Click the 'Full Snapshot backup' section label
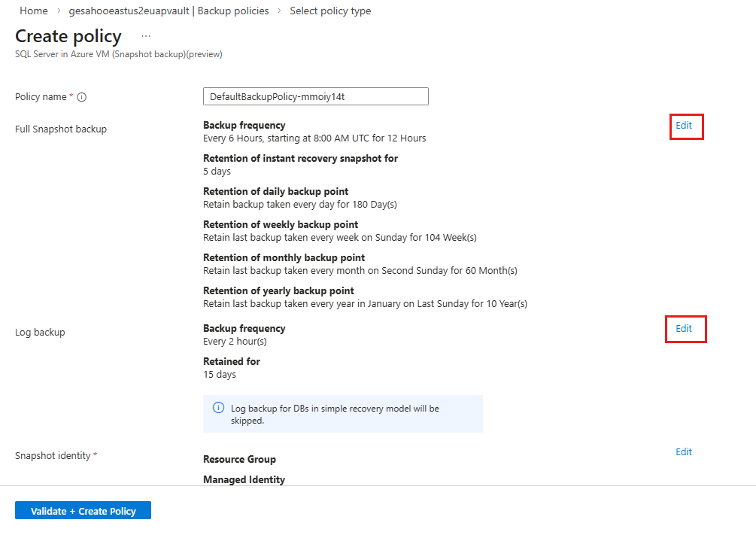This screenshot has height=535, width=756. click(61, 129)
